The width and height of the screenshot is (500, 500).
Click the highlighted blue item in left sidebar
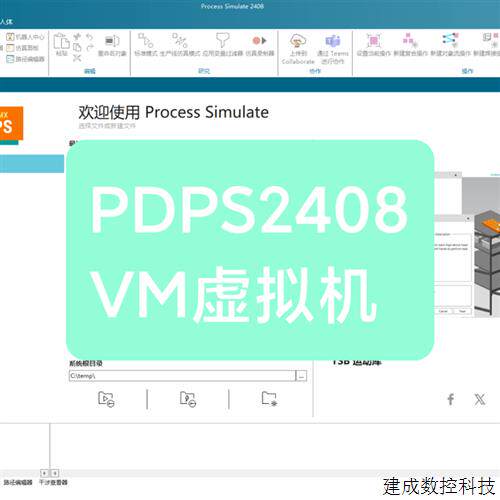click(x=32, y=164)
